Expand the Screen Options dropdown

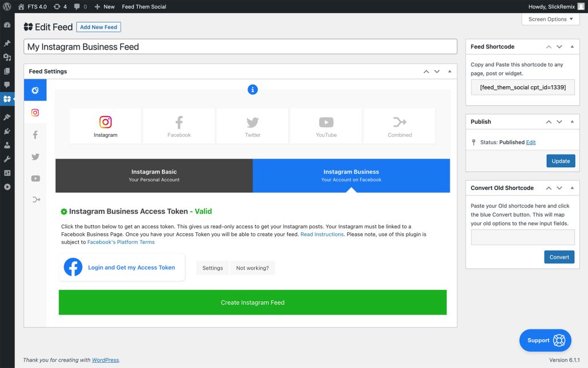pos(551,19)
